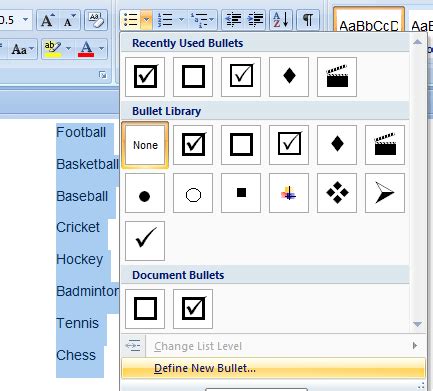Pick the bold checked box in Recently Used Bullets

pyautogui.click(x=145, y=77)
